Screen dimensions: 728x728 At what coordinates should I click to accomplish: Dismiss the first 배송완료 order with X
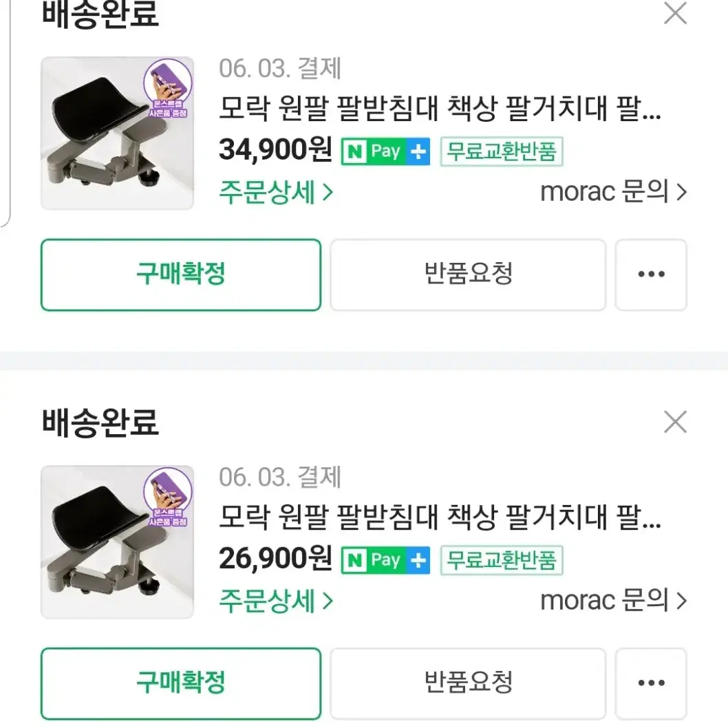coord(675,13)
